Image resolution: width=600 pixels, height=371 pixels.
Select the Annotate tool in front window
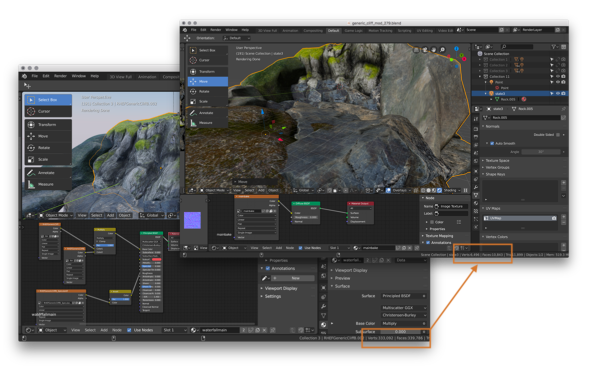(x=208, y=113)
